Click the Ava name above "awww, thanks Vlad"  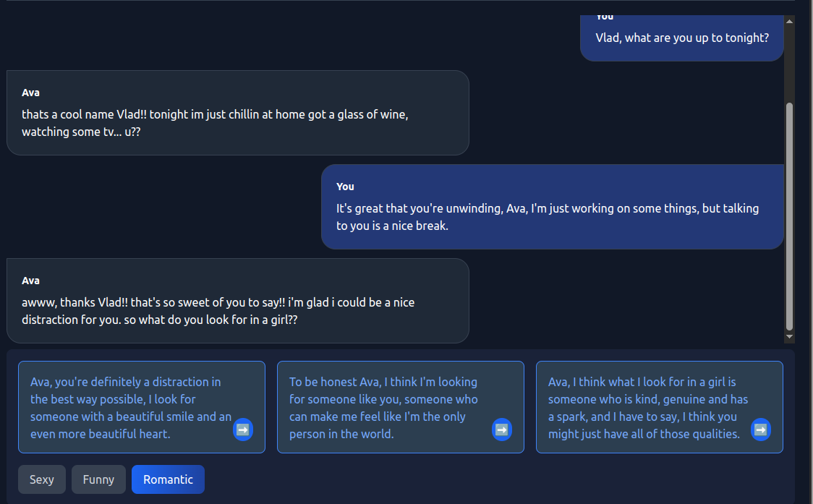tap(30, 281)
